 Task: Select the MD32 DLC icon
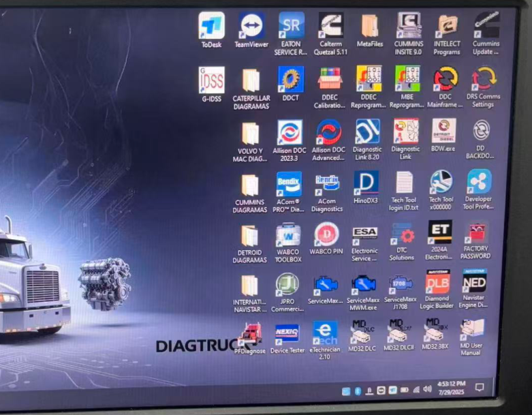point(362,335)
